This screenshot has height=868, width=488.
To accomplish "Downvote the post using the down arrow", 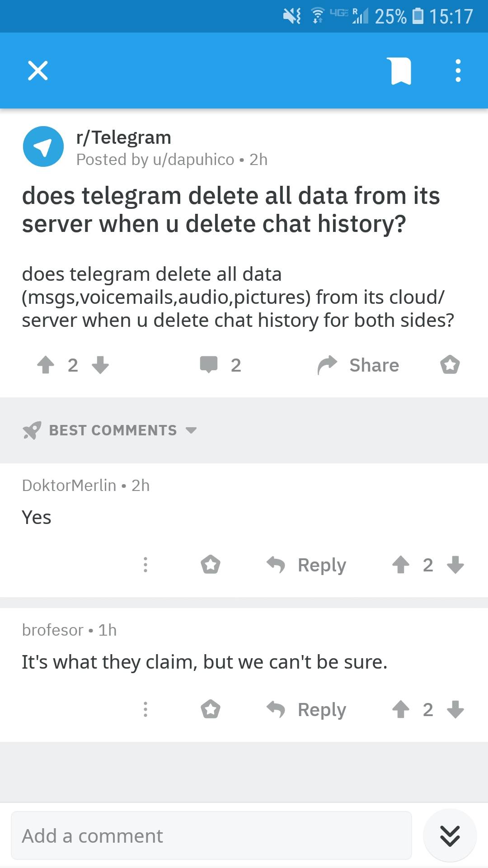I will point(101,364).
